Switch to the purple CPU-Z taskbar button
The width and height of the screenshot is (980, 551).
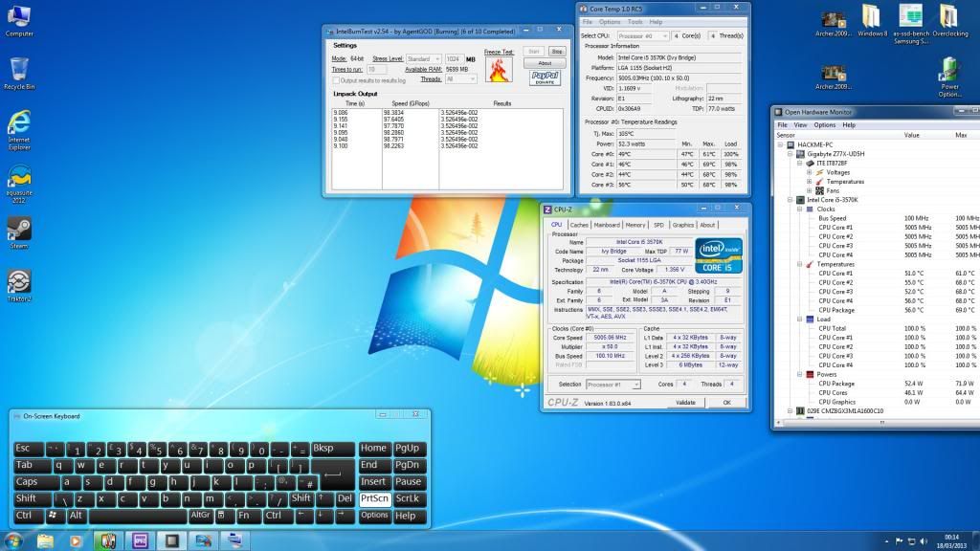point(140,541)
